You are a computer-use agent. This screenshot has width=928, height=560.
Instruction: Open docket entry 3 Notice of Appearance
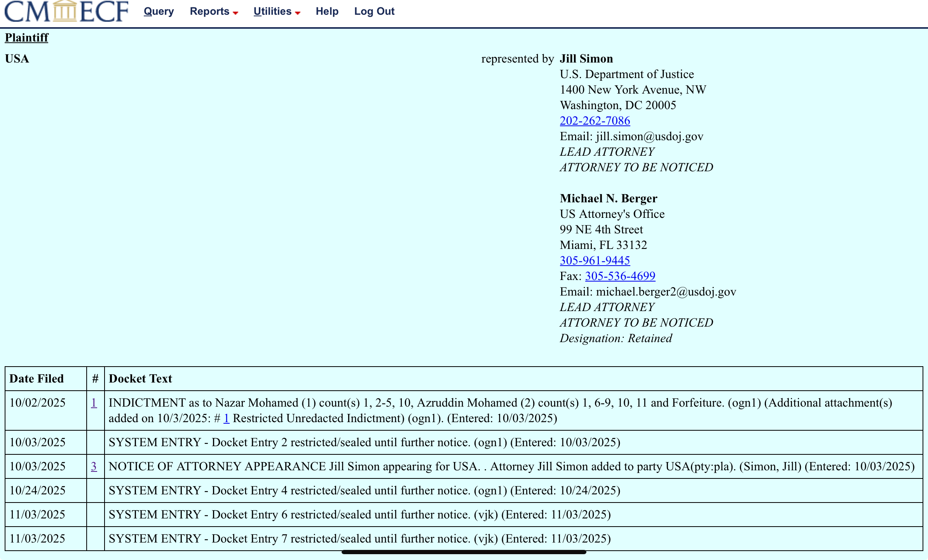(94, 466)
